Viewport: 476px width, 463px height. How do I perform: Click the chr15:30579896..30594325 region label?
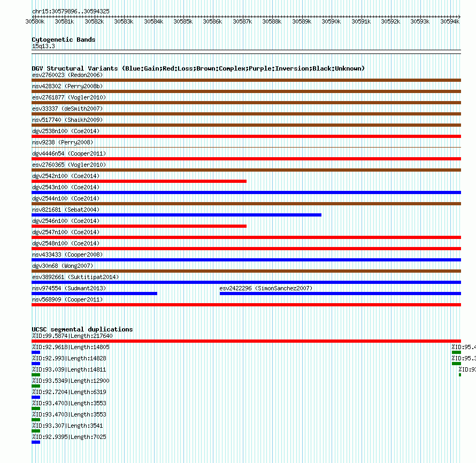(71, 11)
